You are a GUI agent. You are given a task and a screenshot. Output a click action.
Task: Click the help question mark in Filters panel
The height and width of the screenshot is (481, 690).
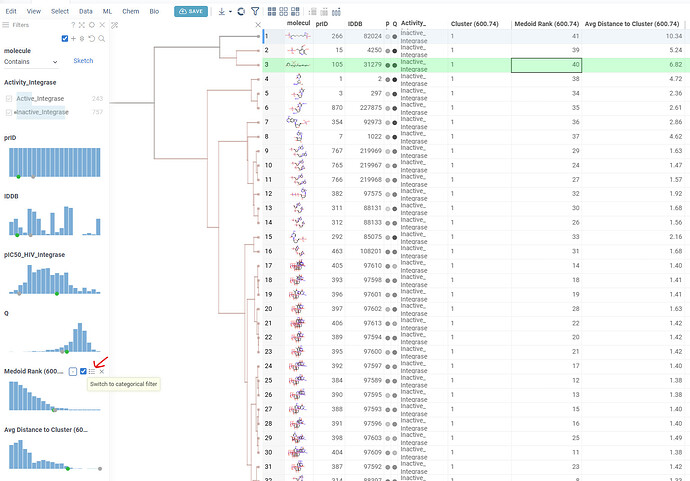click(x=73, y=25)
